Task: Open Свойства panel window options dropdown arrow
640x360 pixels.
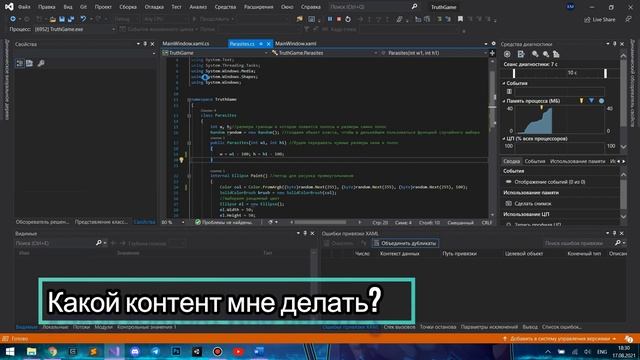Action: click(138, 44)
